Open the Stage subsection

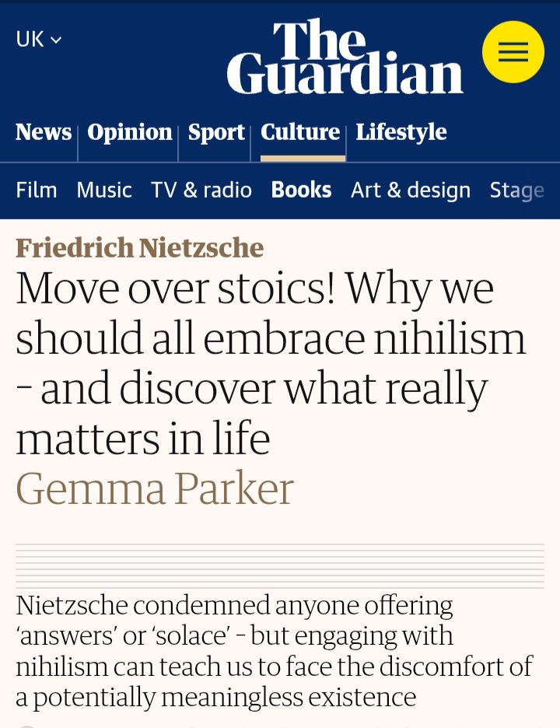516,191
